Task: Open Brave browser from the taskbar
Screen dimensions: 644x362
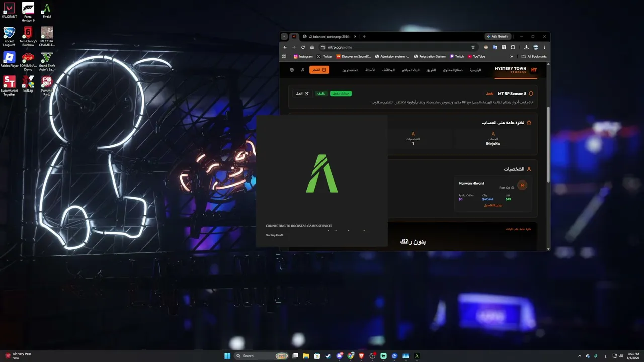Action: click(x=361, y=356)
